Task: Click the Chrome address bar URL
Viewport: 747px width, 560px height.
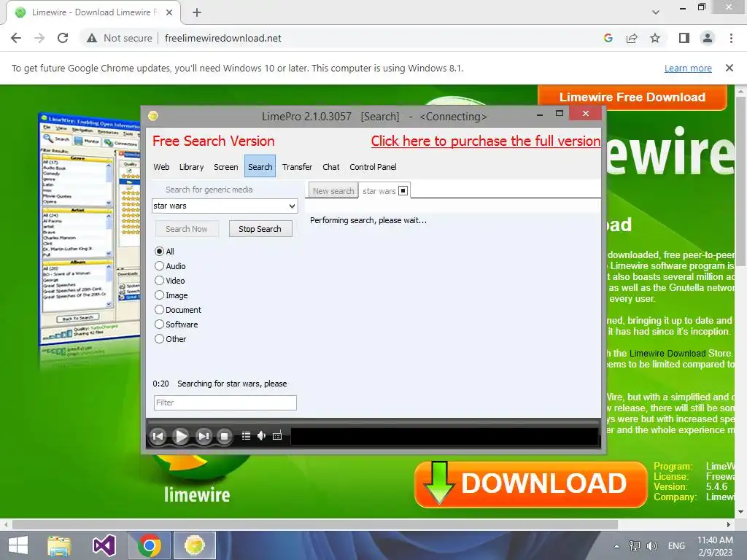Action: pos(223,38)
